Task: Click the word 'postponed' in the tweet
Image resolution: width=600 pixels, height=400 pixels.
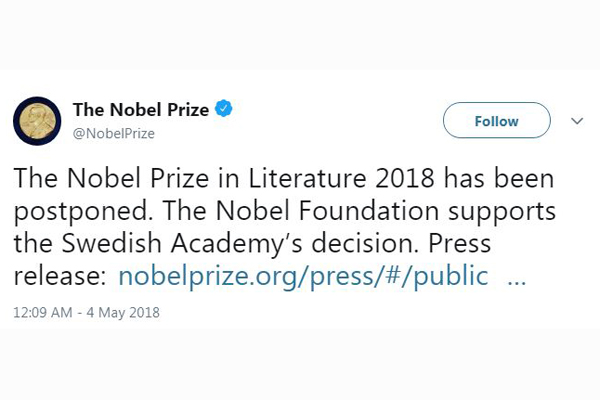Action: pos(80,212)
